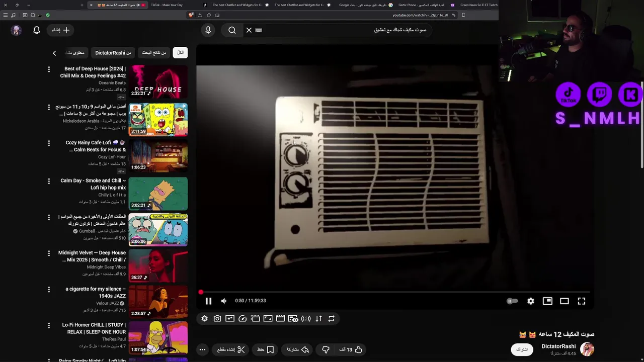Open the Lo-Fi Homer thumbnail video
Viewport: 644px width, 362px height.
point(158,338)
